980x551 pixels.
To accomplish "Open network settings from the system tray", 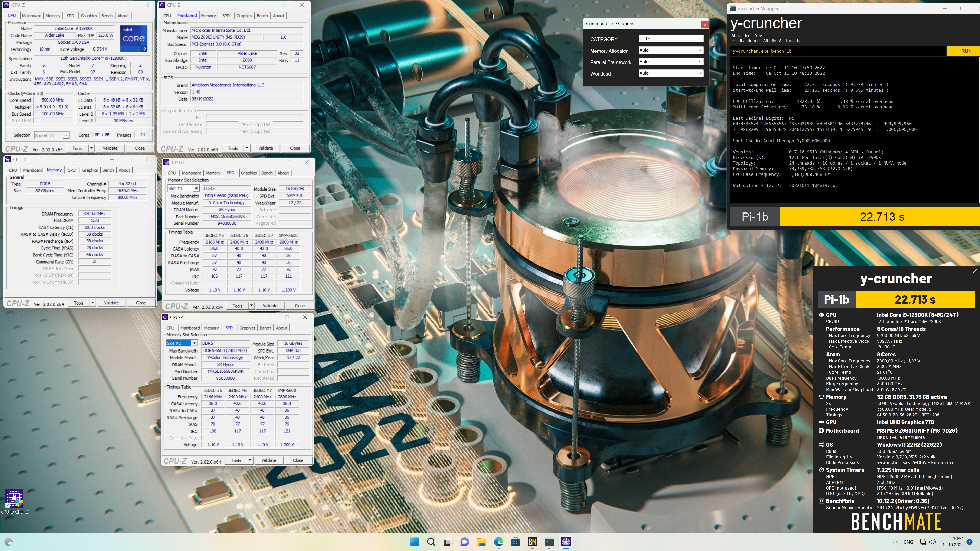I will (923, 542).
